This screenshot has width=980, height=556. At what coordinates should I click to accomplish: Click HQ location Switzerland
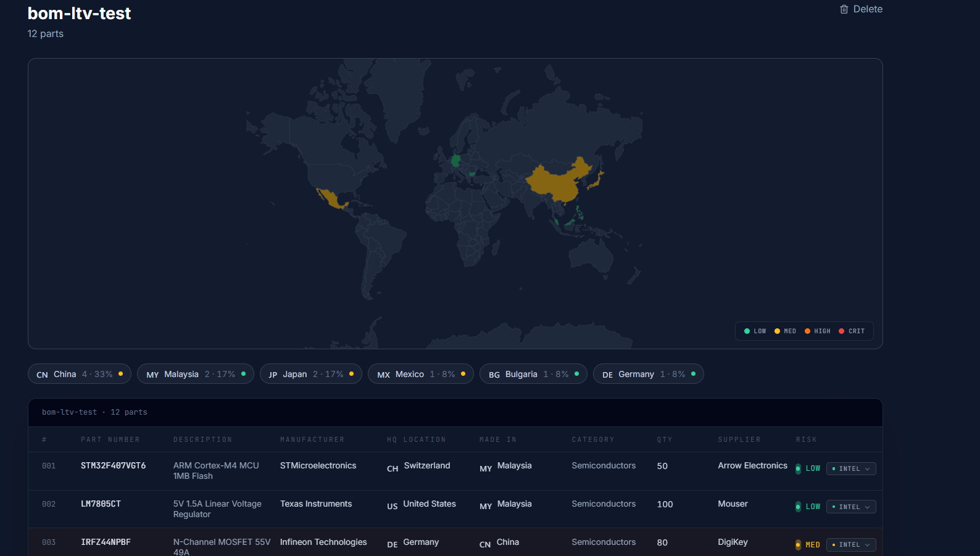[427, 466]
